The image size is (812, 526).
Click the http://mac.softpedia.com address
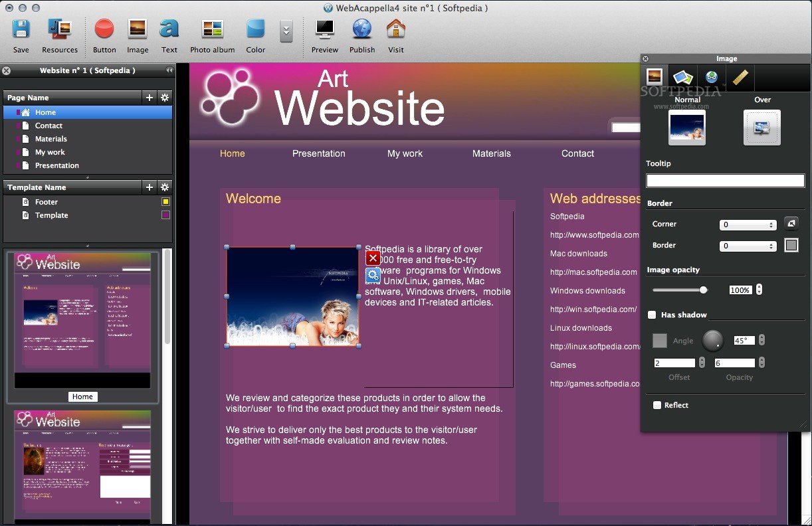click(x=593, y=272)
